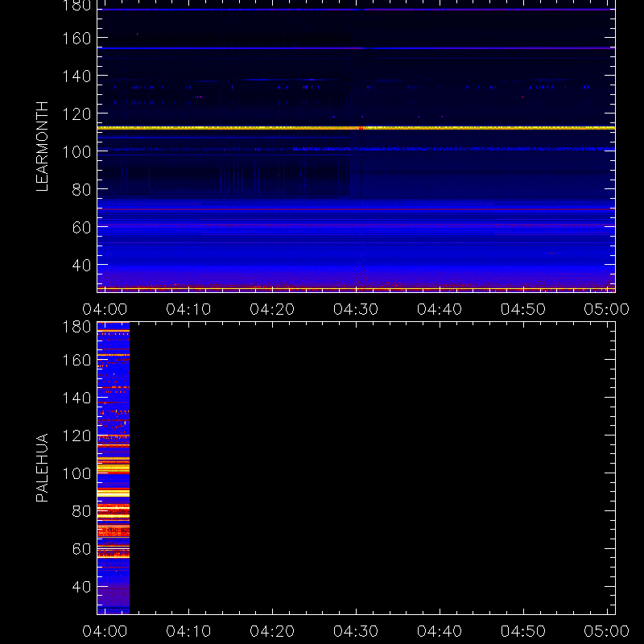The height and width of the screenshot is (644, 644).
Task: Click the 04:40 time label under the Learmonth plot
Action: pyautogui.click(x=440, y=309)
